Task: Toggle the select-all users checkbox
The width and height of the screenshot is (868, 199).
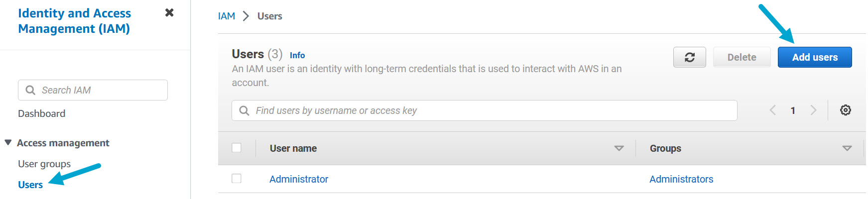Action: point(237,148)
